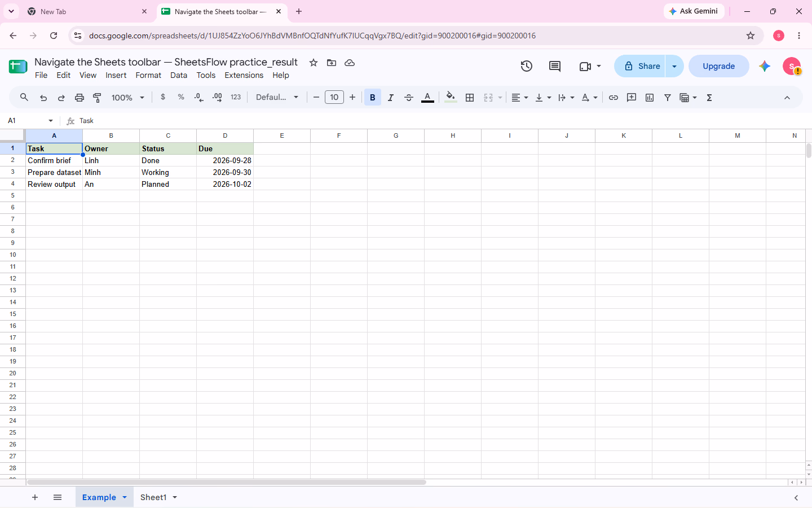Image resolution: width=812 pixels, height=508 pixels.
Task: Format as percent
Action: (181, 97)
